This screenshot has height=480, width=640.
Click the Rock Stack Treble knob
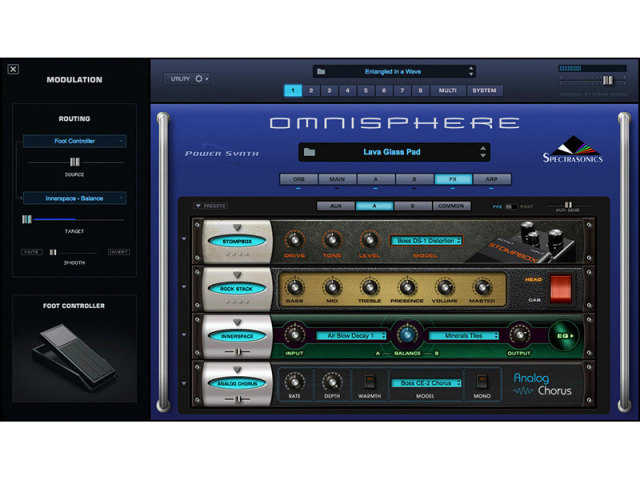click(369, 287)
